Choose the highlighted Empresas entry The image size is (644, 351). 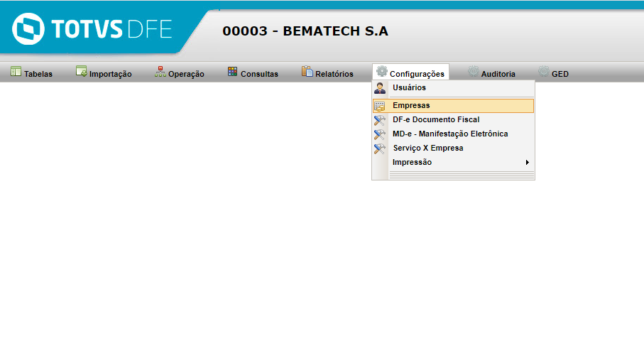454,106
